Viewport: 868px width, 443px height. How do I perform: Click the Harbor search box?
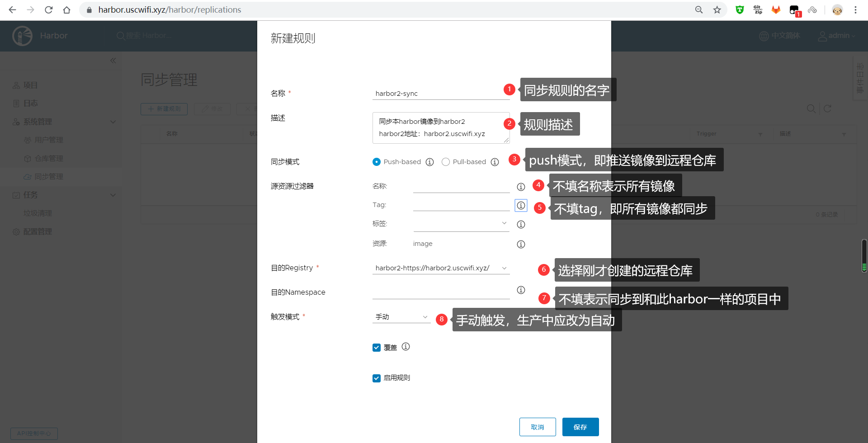pos(145,36)
